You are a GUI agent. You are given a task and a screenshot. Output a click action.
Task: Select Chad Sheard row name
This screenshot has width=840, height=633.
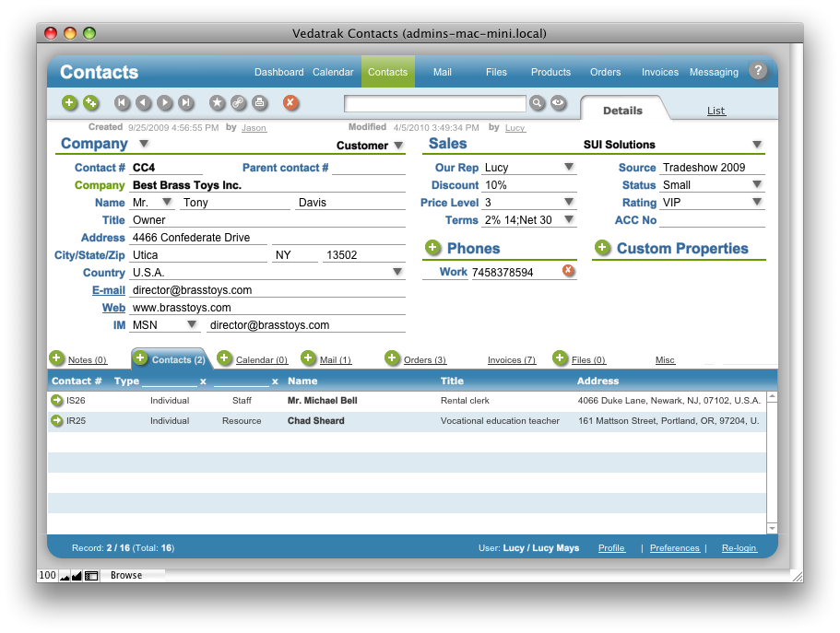(x=315, y=420)
